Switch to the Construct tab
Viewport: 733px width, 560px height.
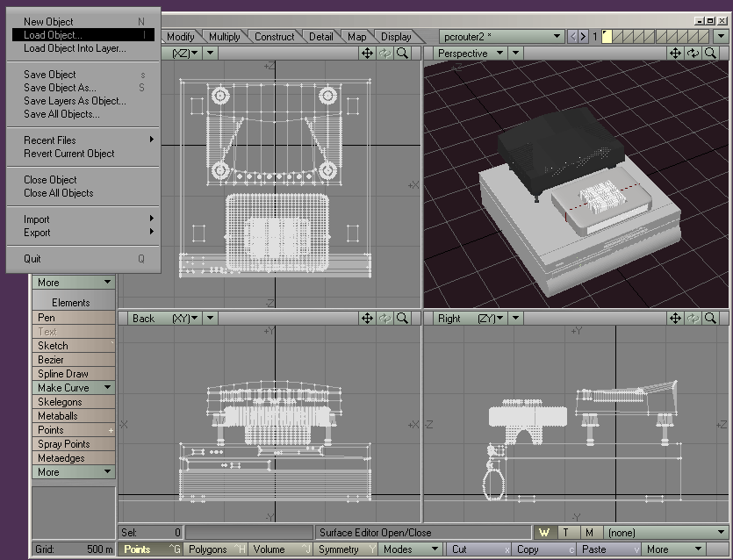(x=275, y=37)
